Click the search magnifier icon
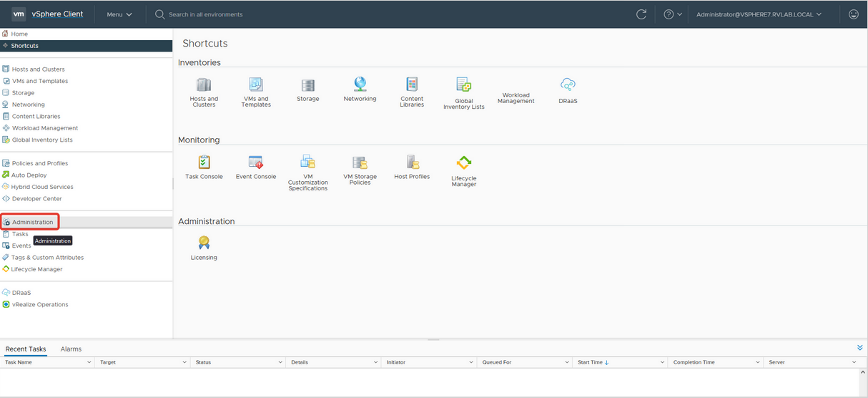Screen dimensions: 868x398 160,14
